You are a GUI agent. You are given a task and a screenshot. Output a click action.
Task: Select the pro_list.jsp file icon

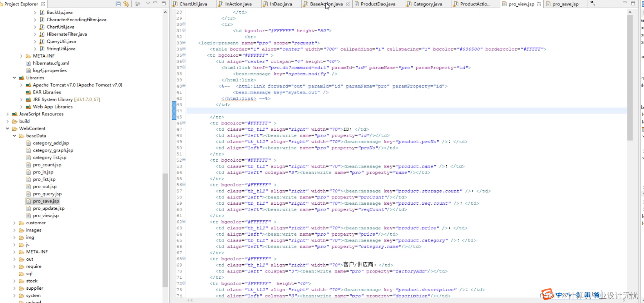pos(28,179)
